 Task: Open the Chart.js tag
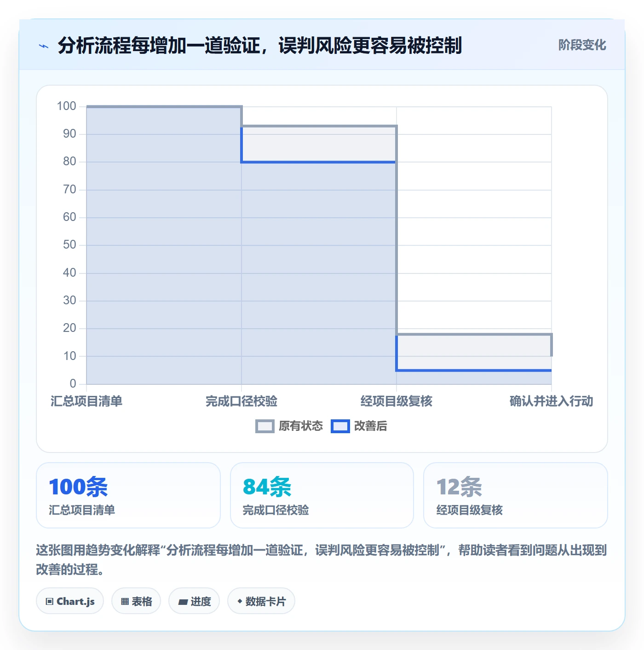point(70,601)
